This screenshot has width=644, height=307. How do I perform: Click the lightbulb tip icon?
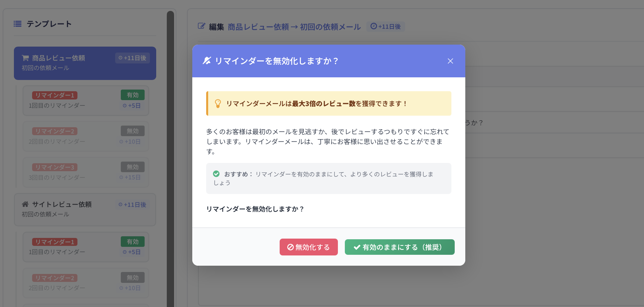(x=218, y=103)
